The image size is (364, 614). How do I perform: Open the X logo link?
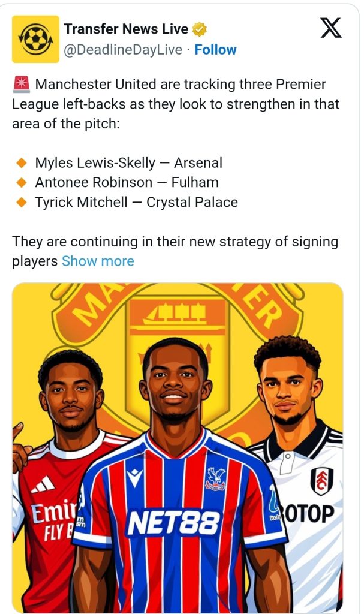(x=330, y=28)
